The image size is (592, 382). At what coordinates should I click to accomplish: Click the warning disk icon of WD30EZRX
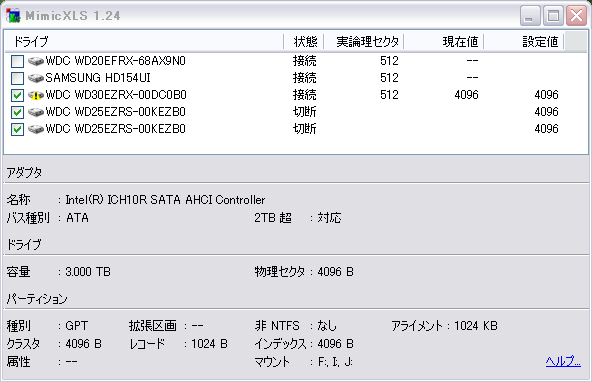coord(36,95)
